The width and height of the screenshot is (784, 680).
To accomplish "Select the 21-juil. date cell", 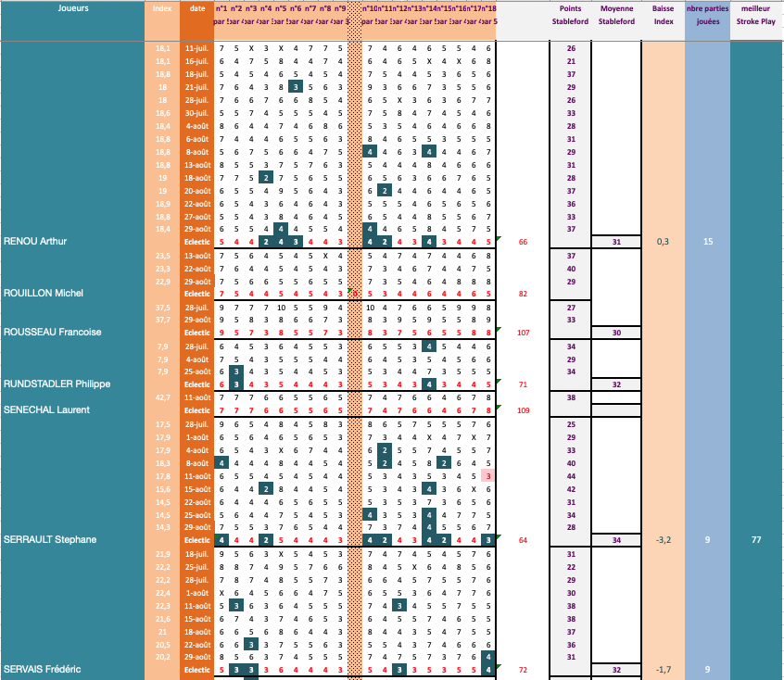I will [197, 87].
